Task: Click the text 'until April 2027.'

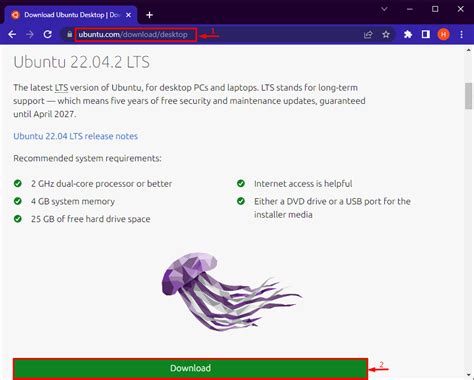Action: tap(45, 114)
